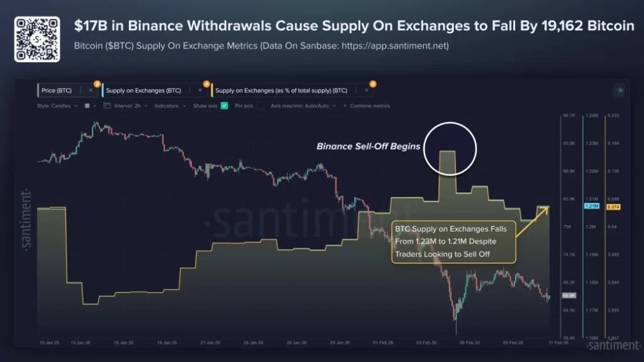This screenshot has width=644, height=362.
Task: Click the Binance Sell-Off circle annotation
Action: [450, 148]
